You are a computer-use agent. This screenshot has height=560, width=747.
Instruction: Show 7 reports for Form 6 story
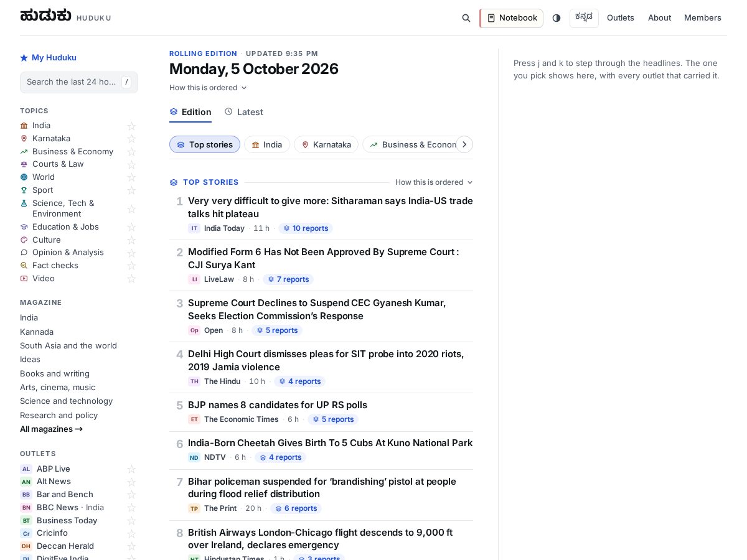tap(288, 279)
